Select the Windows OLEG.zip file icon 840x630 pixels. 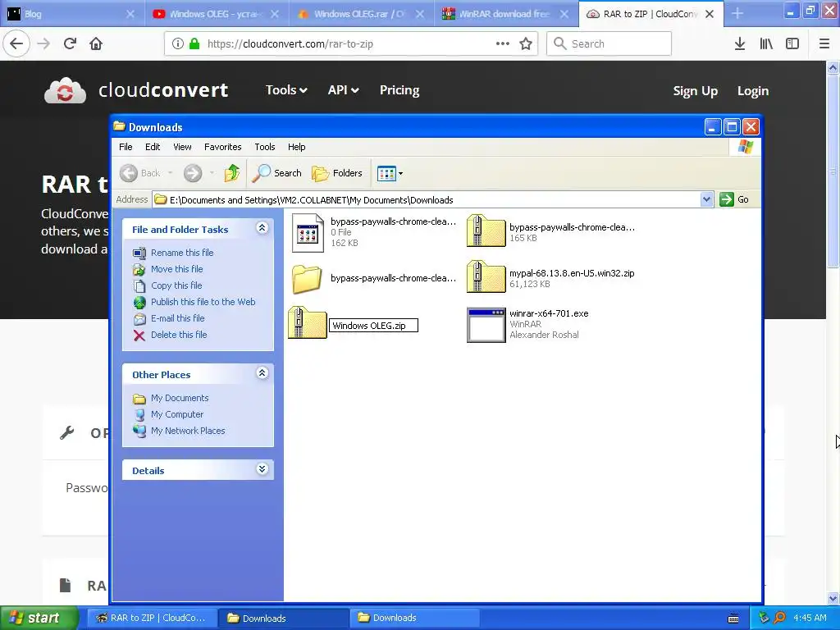(307, 322)
